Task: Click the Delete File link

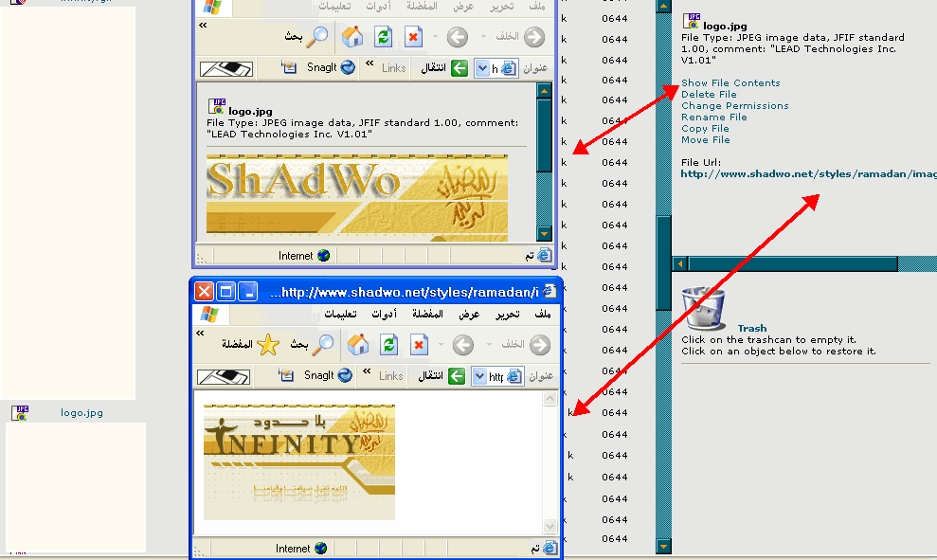Action: click(x=709, y=95)
